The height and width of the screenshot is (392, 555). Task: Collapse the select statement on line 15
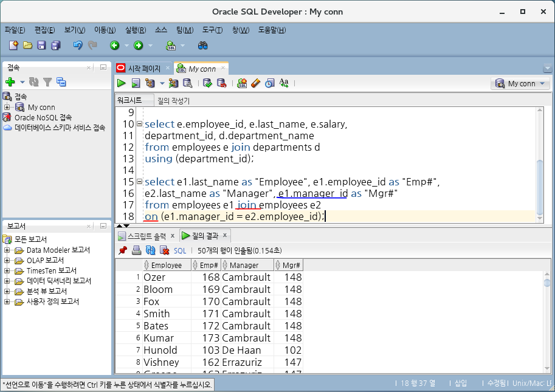pyautogui.click(x=139, y=182)
